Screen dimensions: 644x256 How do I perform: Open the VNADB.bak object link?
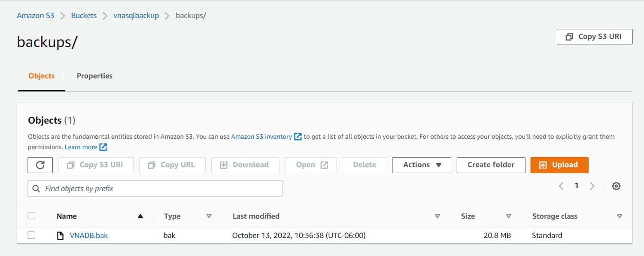89,235
